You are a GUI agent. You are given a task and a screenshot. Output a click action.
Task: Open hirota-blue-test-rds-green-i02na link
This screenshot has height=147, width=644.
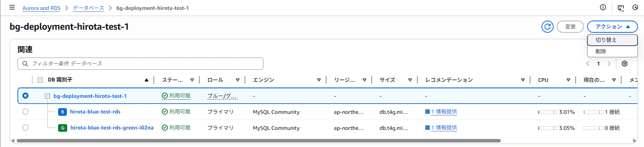[x=112, y=128]
